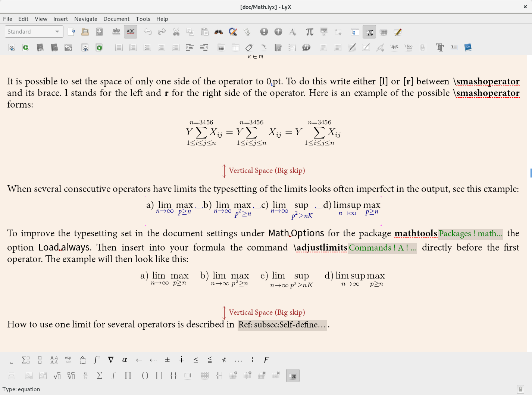
Task: Insert a graphics image icon
Action: click(x=221, y=47)
